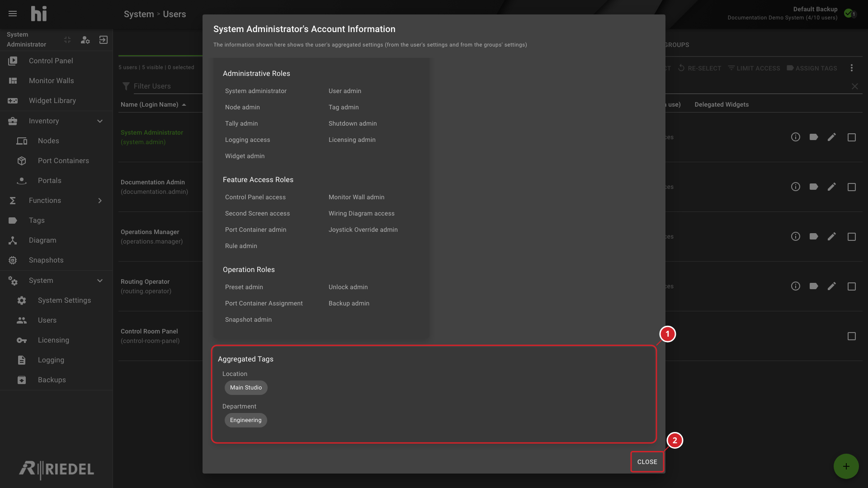Image resolution: width=868 pixels, height=488 pixels.
Task: Open Portals in the sidebar
Action: [x=56, y=181]
